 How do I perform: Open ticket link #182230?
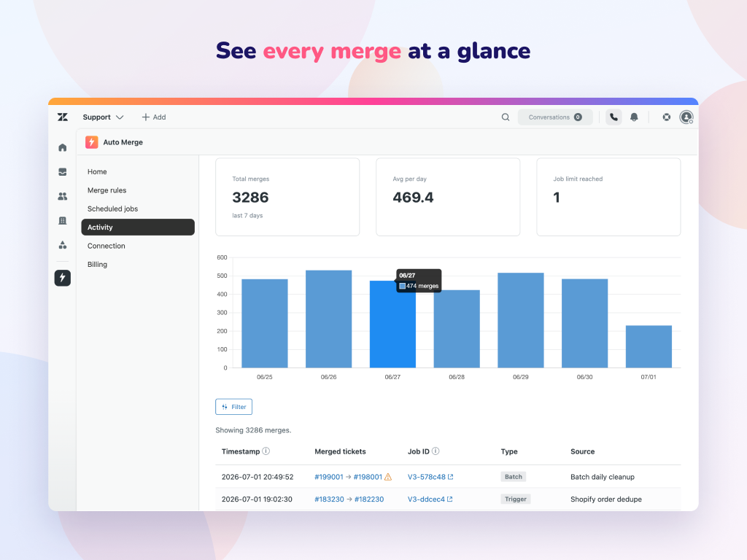tap(368, 499)
